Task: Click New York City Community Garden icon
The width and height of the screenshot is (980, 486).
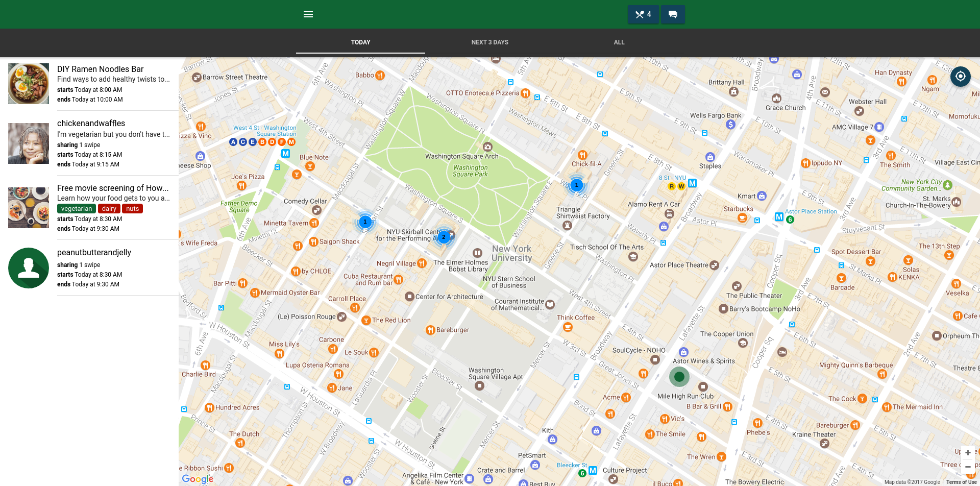Action: (948, 185)
